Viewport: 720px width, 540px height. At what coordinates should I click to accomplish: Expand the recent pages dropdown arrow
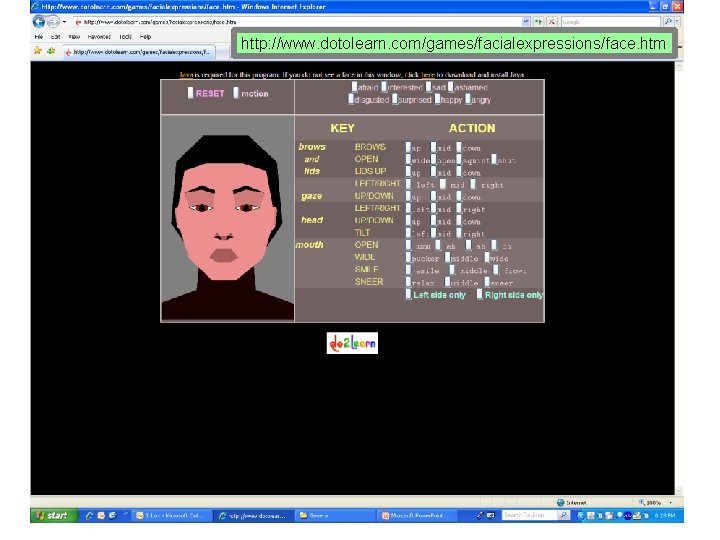64,22
